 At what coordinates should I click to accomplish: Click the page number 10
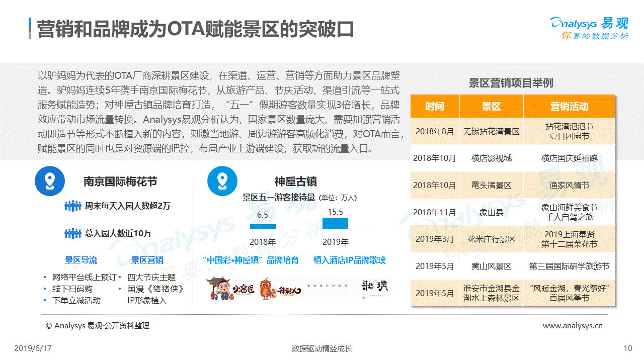[627, 348]
